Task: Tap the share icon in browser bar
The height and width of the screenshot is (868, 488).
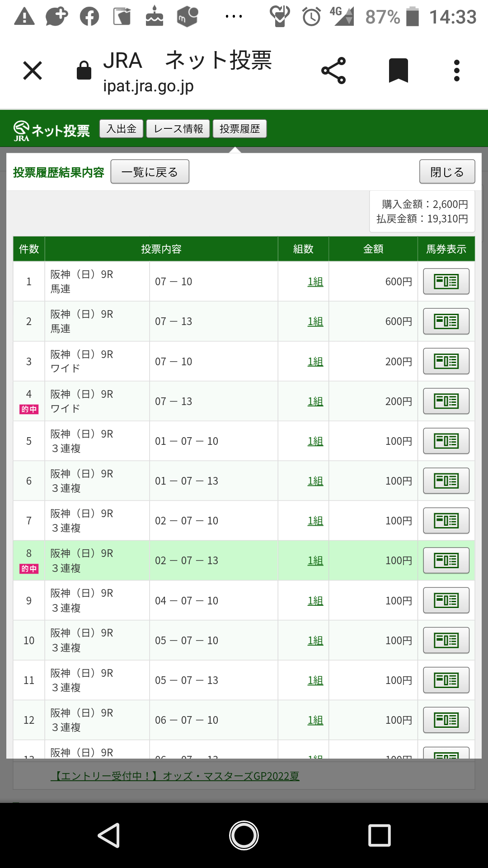Action: point(333,71)
